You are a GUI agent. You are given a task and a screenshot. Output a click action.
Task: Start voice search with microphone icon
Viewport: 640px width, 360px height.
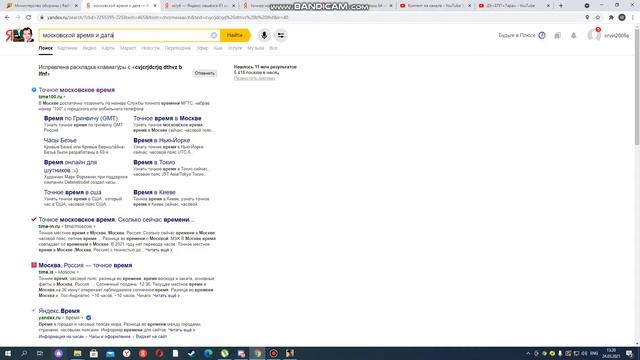tap(264, 36)
